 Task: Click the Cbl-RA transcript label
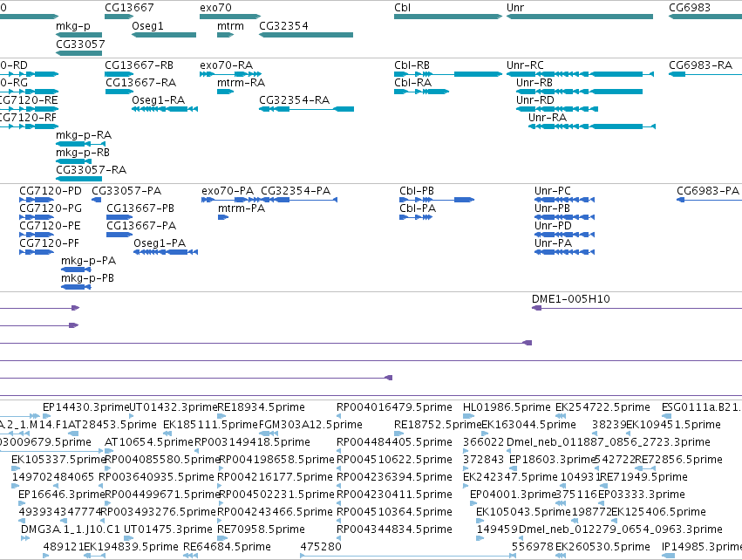pyautogui.click(x=412, y=83)
